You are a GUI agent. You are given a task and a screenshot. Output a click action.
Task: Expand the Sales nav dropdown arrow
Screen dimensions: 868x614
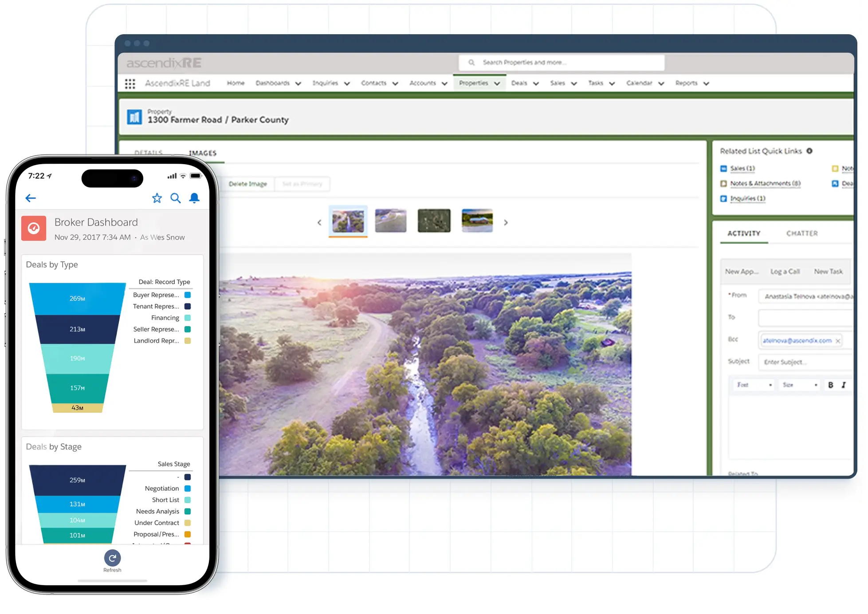tap(574, 83)
